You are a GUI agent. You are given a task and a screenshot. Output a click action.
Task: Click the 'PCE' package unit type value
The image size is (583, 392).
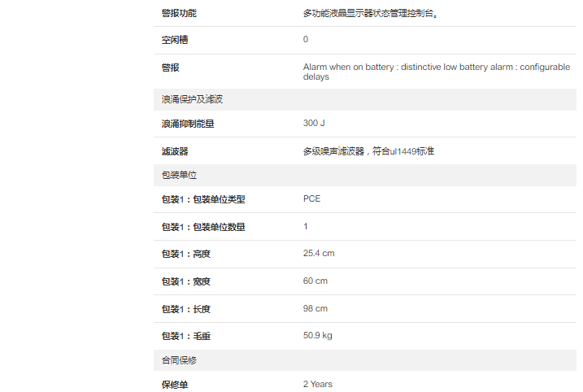[311, 198]
